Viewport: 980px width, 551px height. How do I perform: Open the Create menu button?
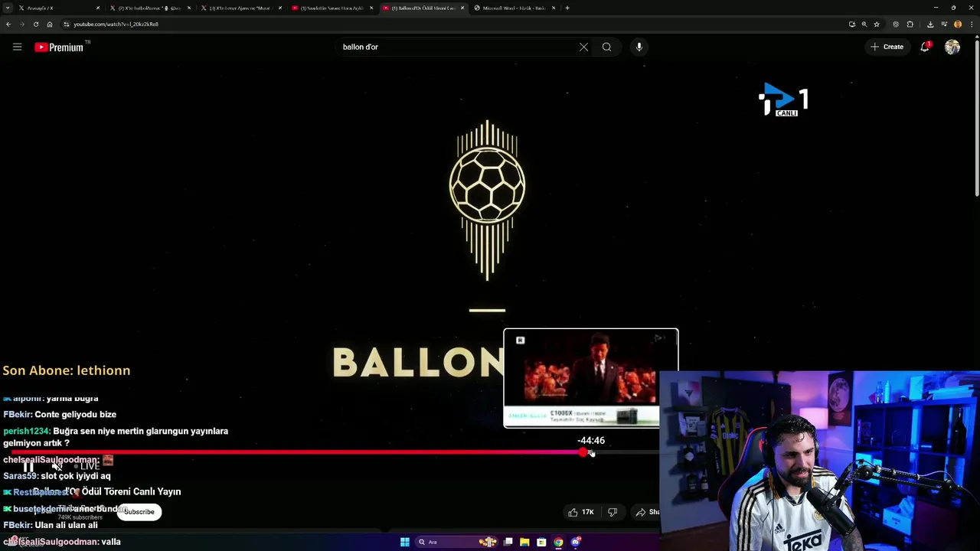pos(887,47)
